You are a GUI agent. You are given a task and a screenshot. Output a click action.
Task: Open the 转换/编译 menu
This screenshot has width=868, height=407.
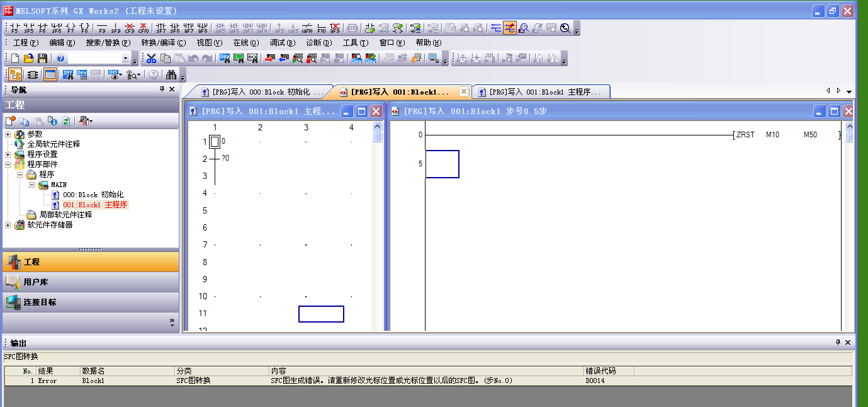[163, 43]
